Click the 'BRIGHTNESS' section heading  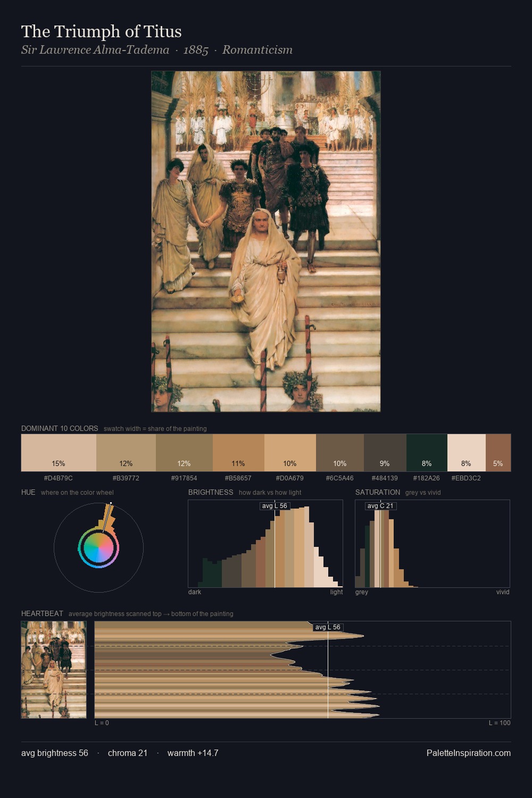(x=211, y=492)
